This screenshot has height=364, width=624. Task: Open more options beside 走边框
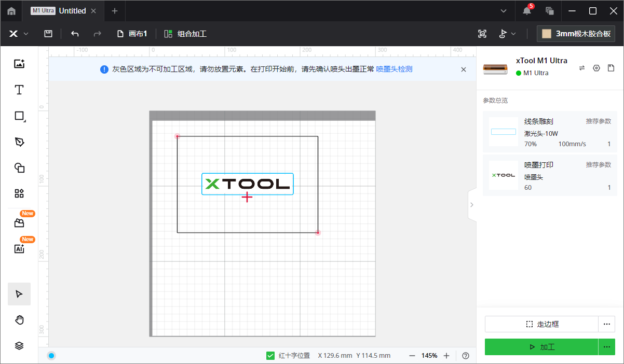[607, 324]
